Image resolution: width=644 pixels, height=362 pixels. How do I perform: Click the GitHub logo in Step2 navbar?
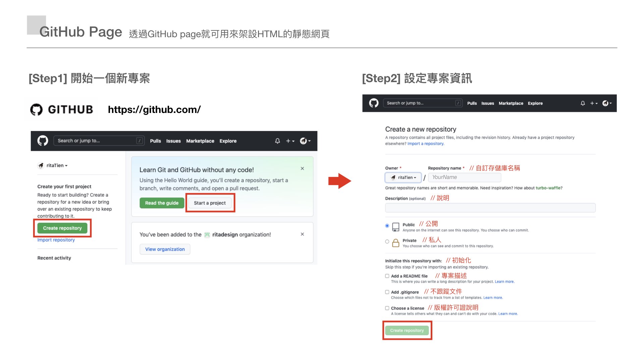tap(374, 103)
